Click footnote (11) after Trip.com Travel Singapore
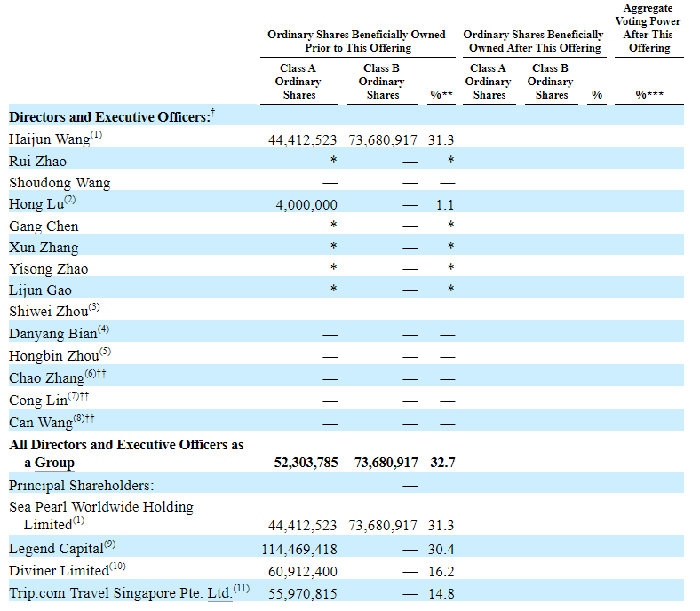Screen dimensions: 700x611 [x=242, y=587]
